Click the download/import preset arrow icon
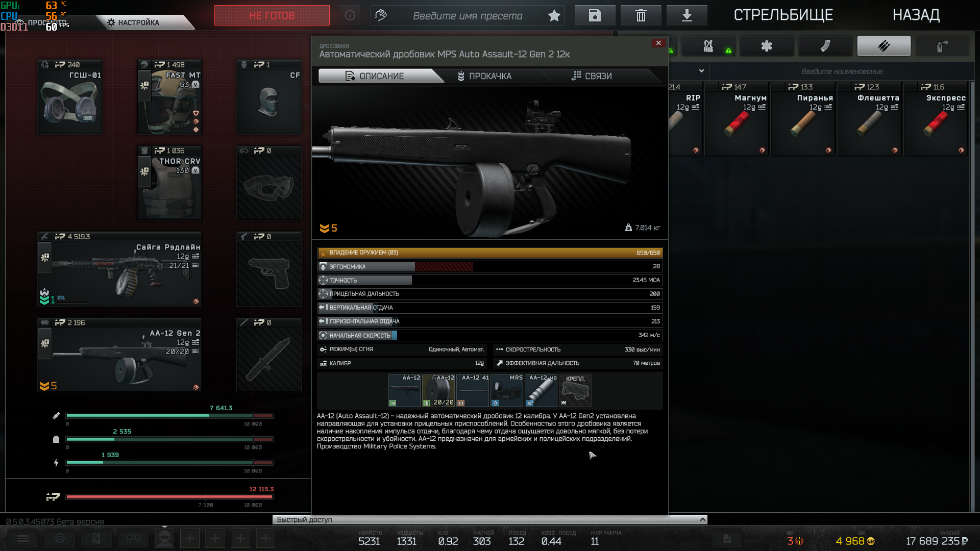 pyautogui.click(x=687, y=15)
